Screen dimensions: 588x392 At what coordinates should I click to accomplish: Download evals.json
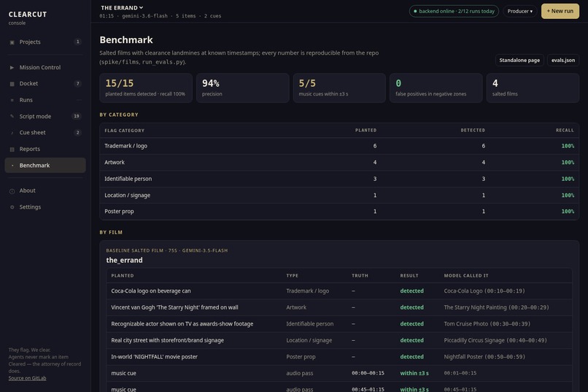pyautogui.click(x=563, y=60)
